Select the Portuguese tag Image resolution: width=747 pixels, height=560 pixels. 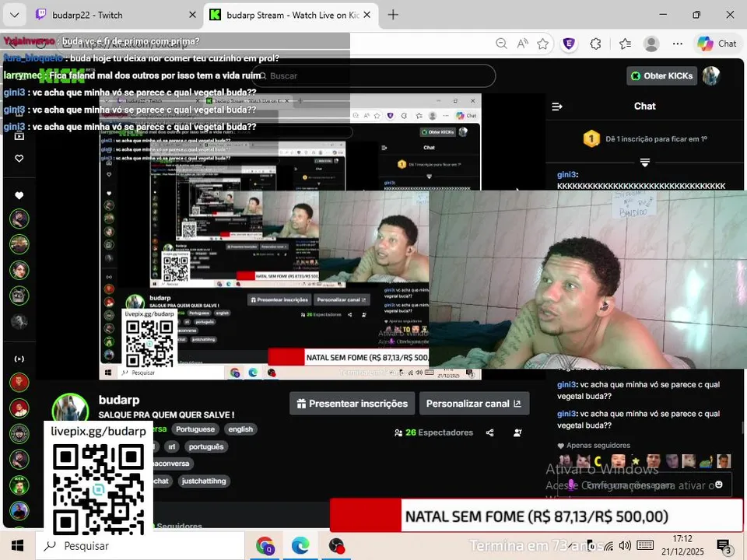point(195,429)
